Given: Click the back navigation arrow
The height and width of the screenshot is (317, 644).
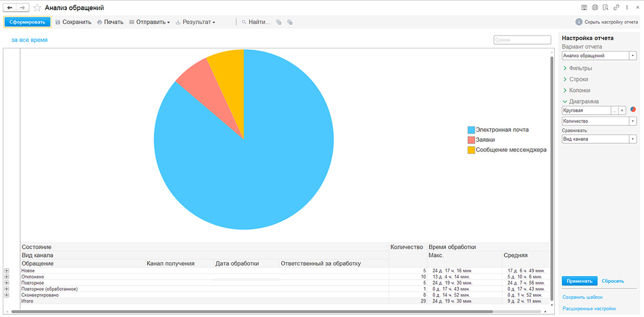Looking at the screenshot, I should tap(10, 8).
